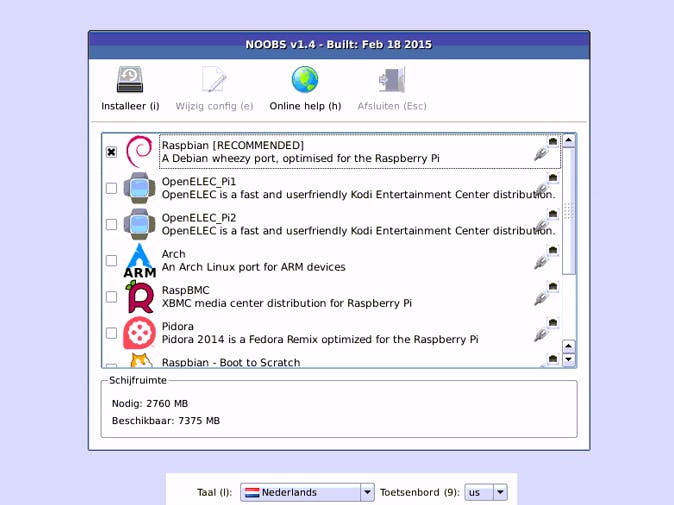674x505 pixels.
Task: Click the lower scroll up arrow button
Action: [569, 346]
